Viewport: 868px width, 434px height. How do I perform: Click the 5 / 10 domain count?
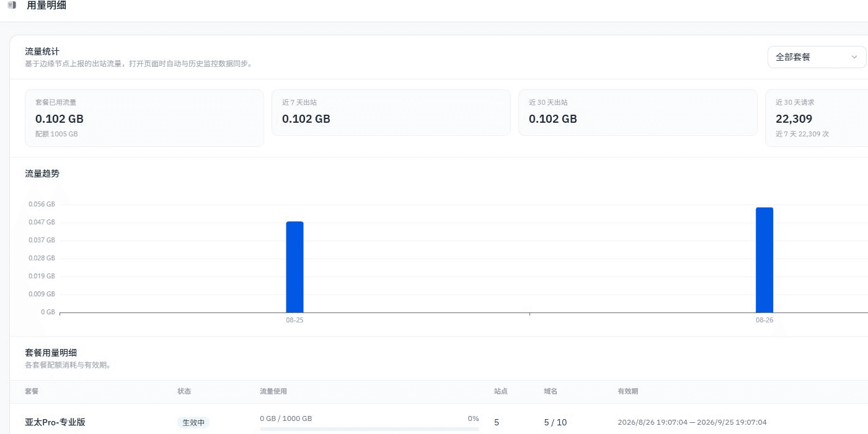(x=556, y=422)
